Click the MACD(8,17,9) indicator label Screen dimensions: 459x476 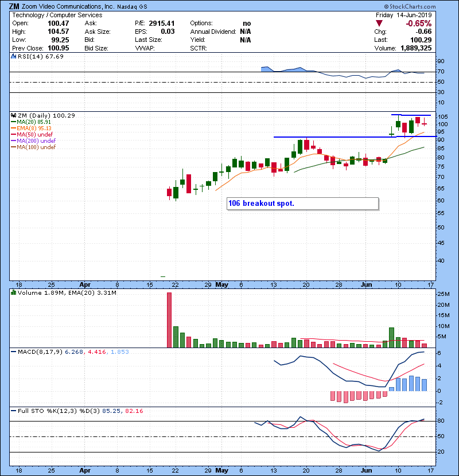[x=40, y=352]
